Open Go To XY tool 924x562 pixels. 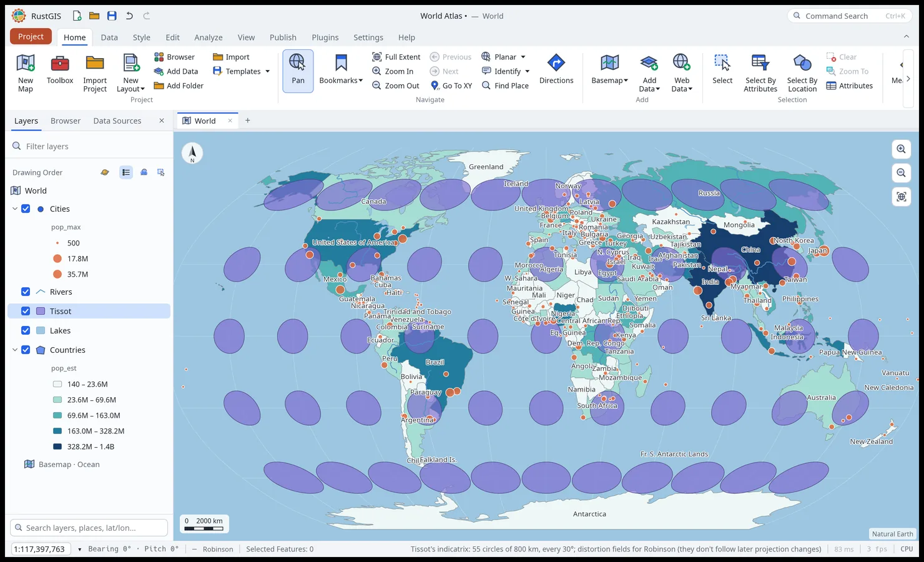pyautogui.click(x=451, y=86)
